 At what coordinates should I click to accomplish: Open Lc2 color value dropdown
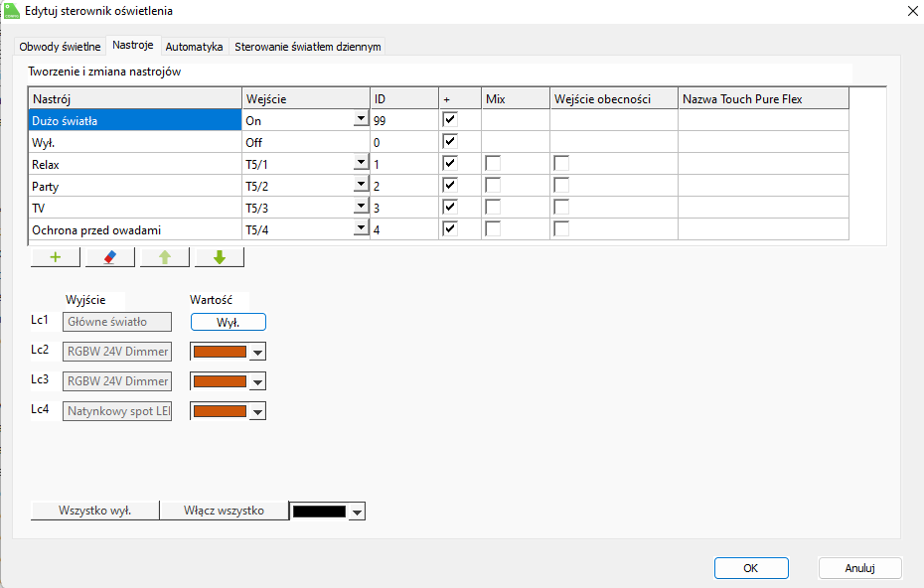(258, 353)
